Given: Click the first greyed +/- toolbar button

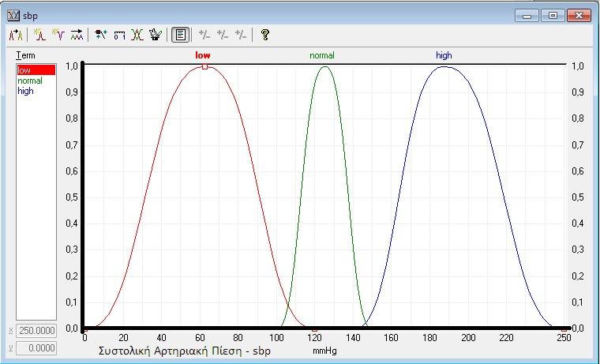Looking at the screenshot, I should tap(204, 35).
